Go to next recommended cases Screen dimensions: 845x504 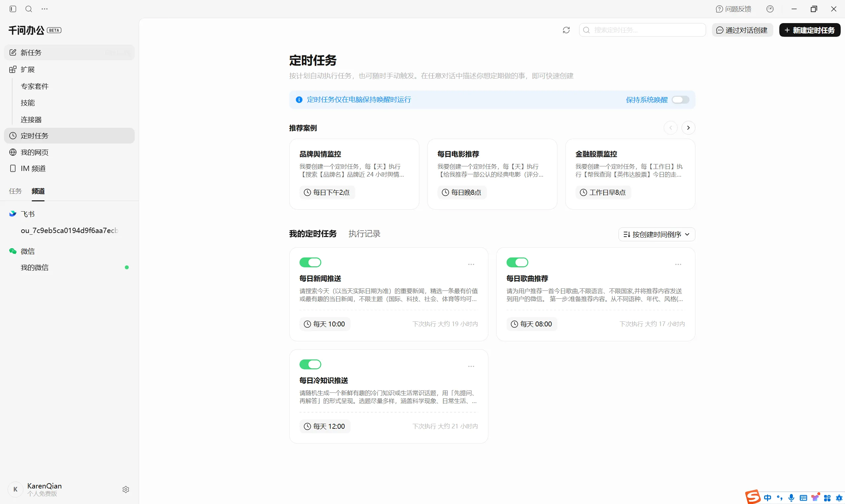[x=688, y=128]
